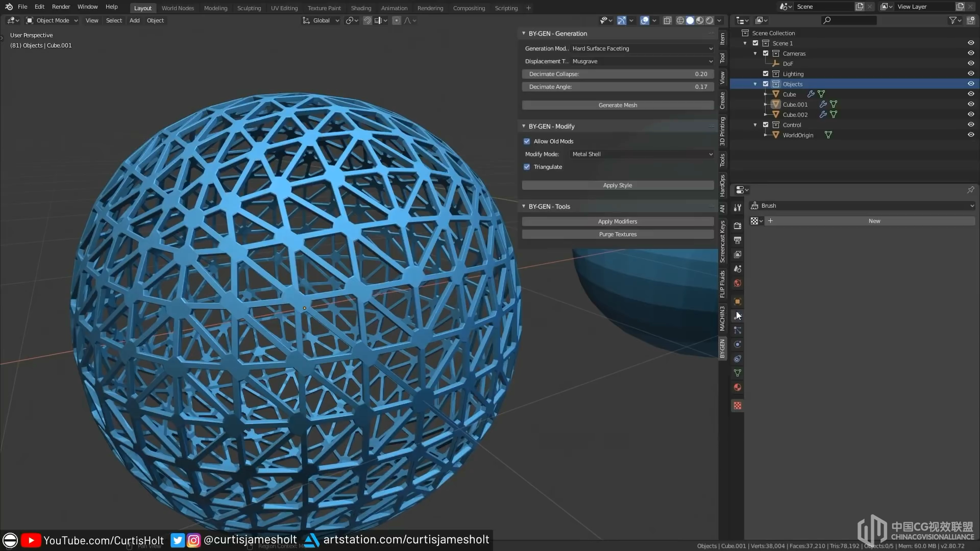Open the Particles properties tab icon
Viewport: 980px width, 551px height.
coord(738,330)
